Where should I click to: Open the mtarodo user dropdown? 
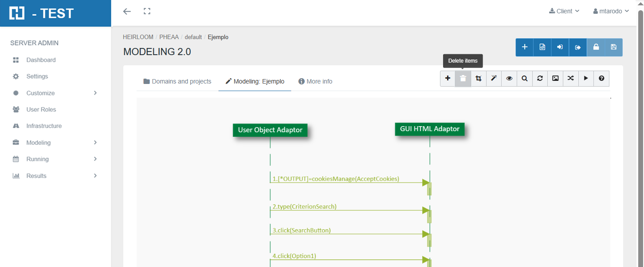click(611, 11)
